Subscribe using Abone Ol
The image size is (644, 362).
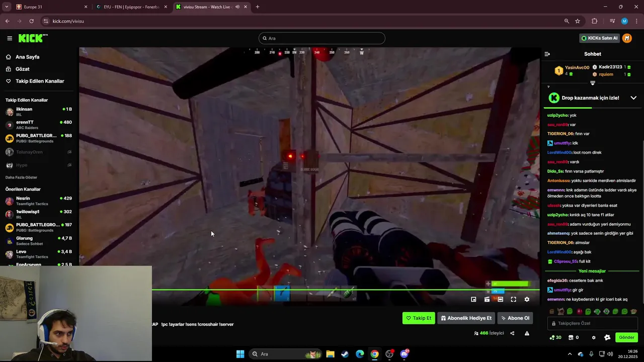coord(515,318)
